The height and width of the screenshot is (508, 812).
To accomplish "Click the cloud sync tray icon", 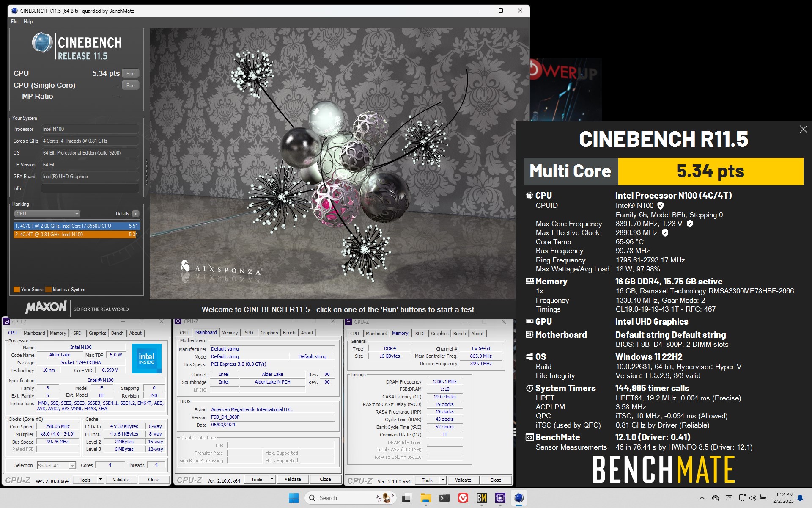I will [x=716, y=498].
